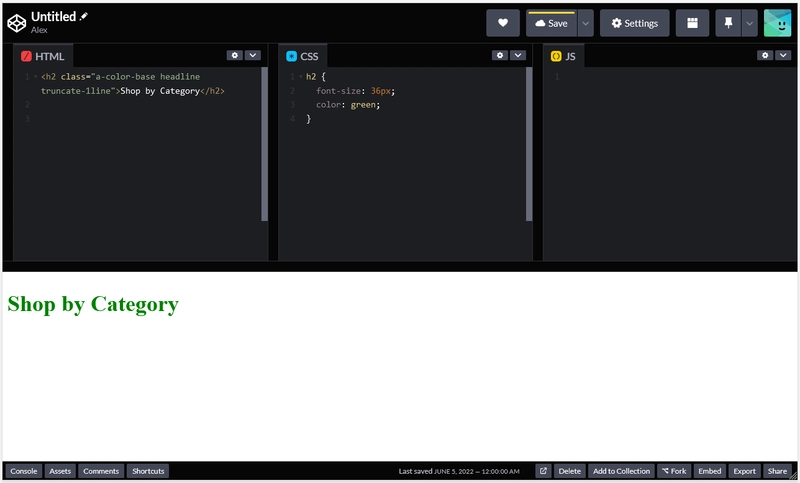The width and height of the screenshot is (800, 483).
Task: Open HTML editor settings gear
Action: coord(234,55)
